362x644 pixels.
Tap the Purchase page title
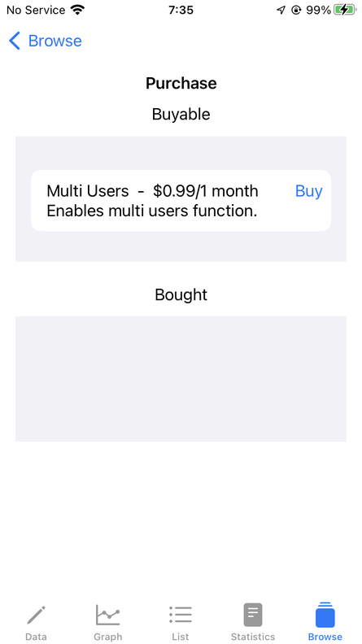(x=181, y=84)
